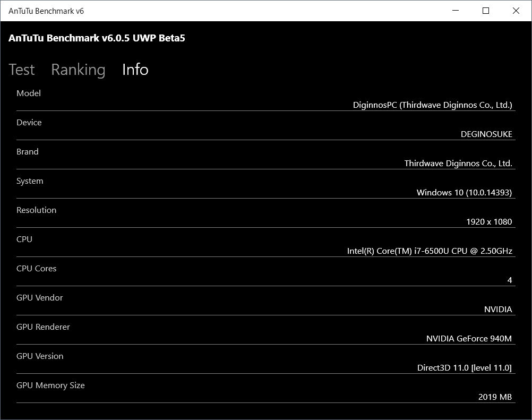Select Thirdwave Diginnos Co., Ltd. brand value

click(x=458, y=164)
